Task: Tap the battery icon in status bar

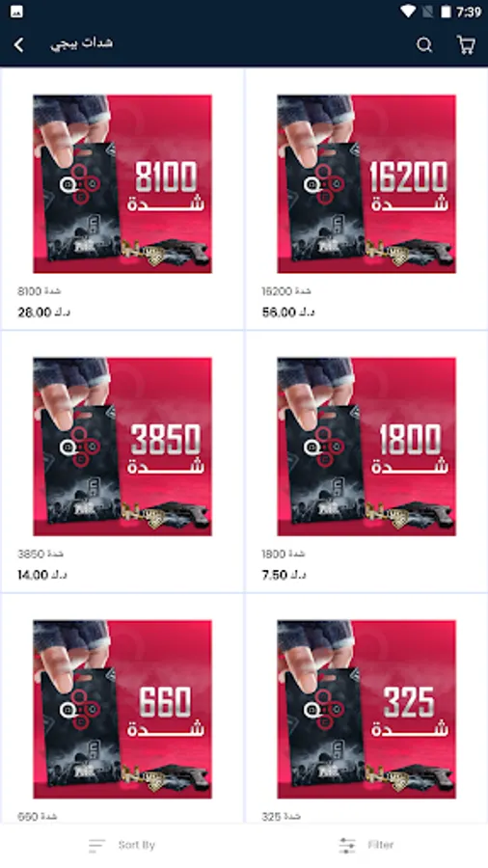Action: point(446,11)
